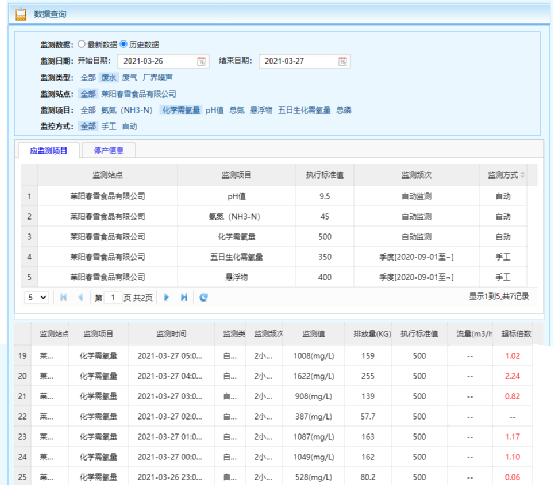
Task: Click the 执行标准值 column header in upper table
Action: [325, 175]
